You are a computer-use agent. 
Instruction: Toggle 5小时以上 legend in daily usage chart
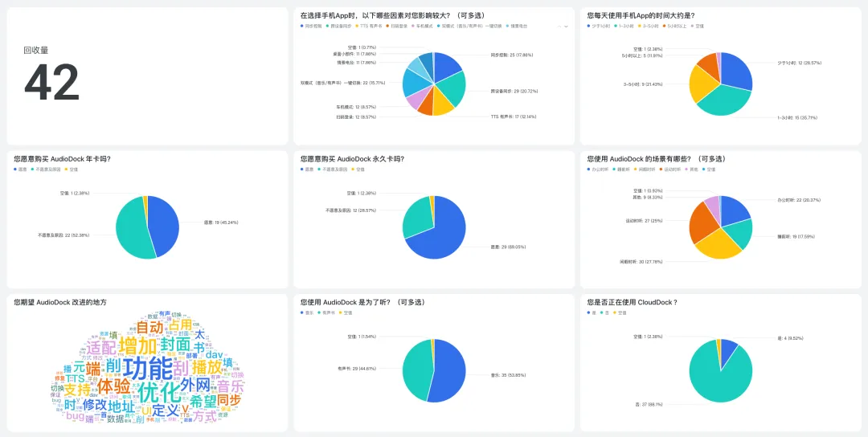(x=675, y=26)
